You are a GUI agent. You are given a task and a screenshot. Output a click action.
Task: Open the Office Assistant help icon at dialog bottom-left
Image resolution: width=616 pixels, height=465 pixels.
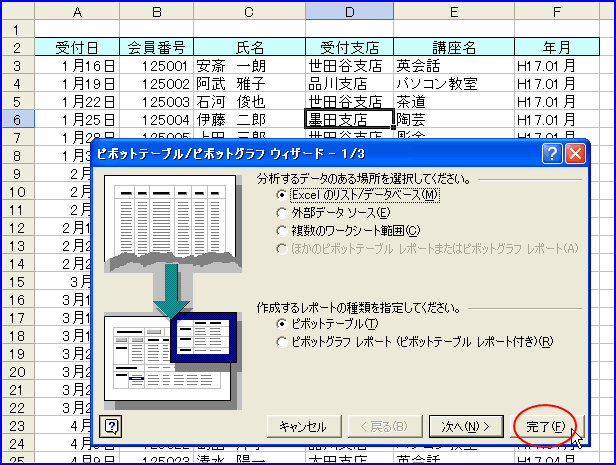pos(111,426)
